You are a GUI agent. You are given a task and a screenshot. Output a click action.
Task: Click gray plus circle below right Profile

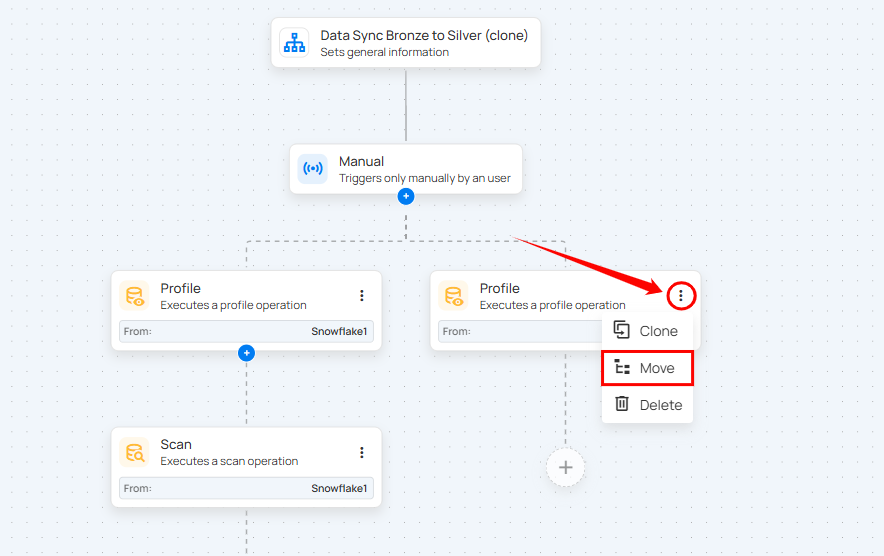[565, 467]
